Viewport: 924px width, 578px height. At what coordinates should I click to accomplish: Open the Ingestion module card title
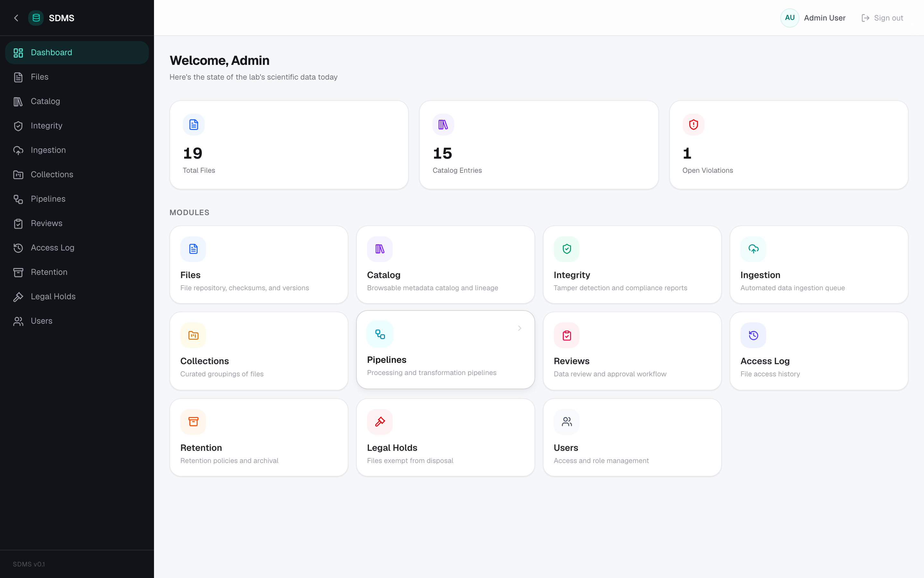point(760,275)
